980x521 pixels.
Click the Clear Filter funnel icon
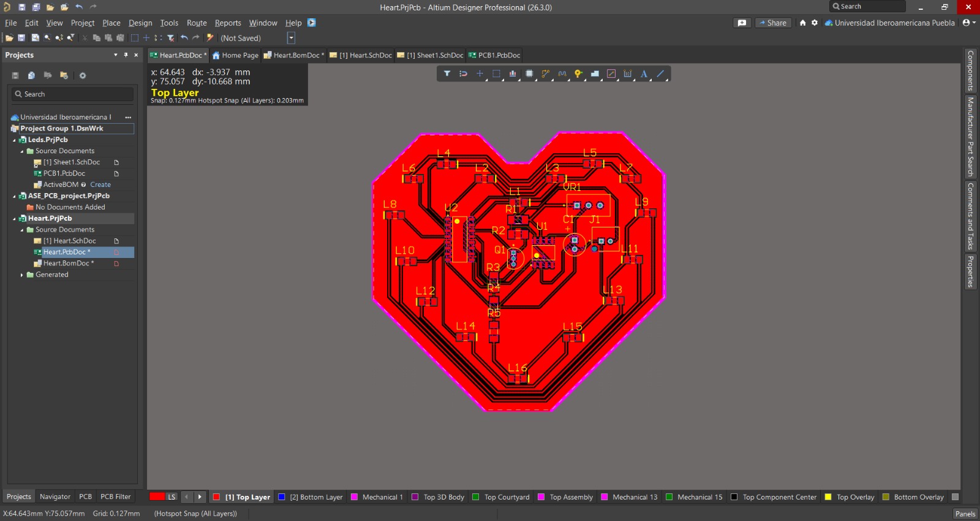[x=171, y=38]
